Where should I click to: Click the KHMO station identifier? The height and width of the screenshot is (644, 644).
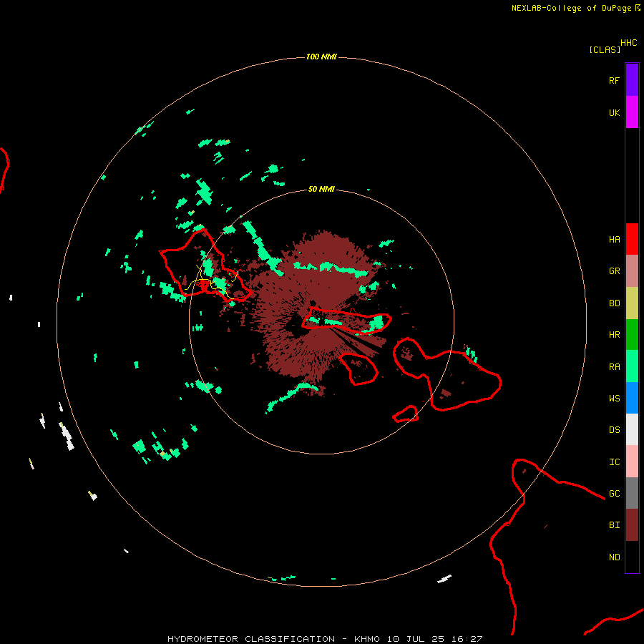click(367, 639)
